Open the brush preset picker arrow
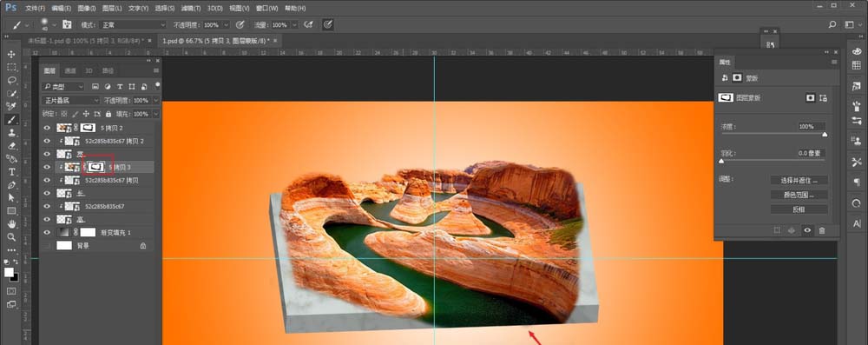This screenshot has width=868, height=345. tap(54, 25)
